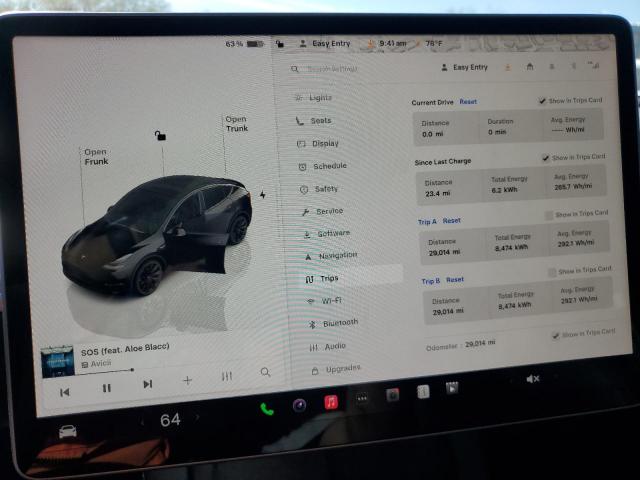Tap the 9:41 am clock

coord(393,43)
